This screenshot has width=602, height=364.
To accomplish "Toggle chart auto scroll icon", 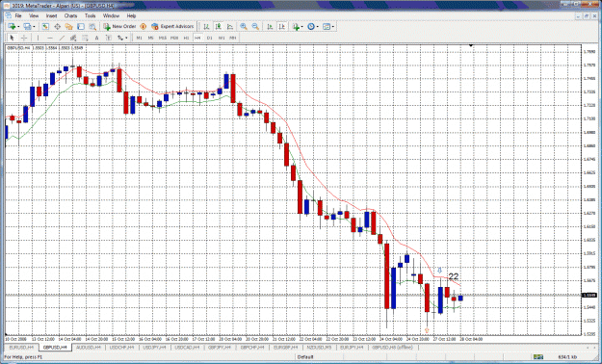I will pos(270,27).
